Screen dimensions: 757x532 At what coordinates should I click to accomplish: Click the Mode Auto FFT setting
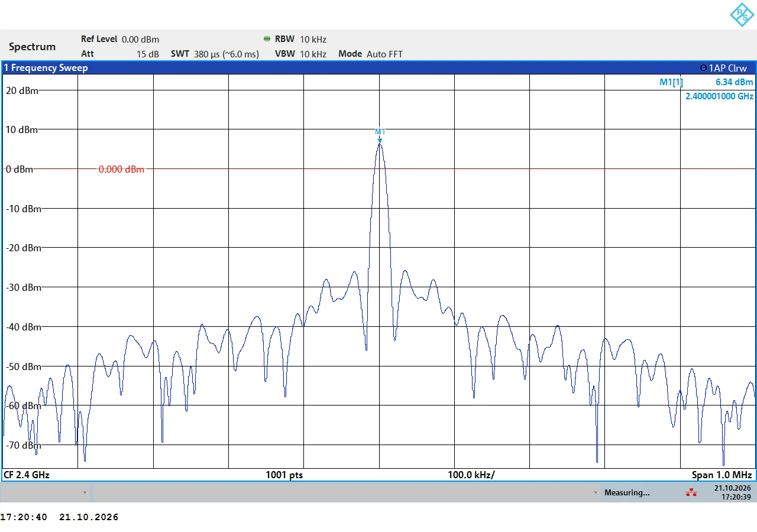(370, 54)
